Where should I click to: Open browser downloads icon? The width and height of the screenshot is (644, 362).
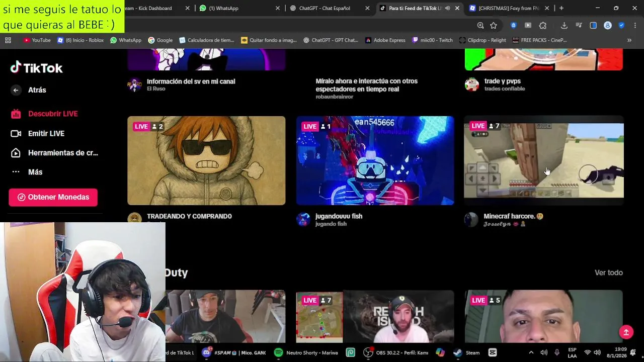point(564,25)
